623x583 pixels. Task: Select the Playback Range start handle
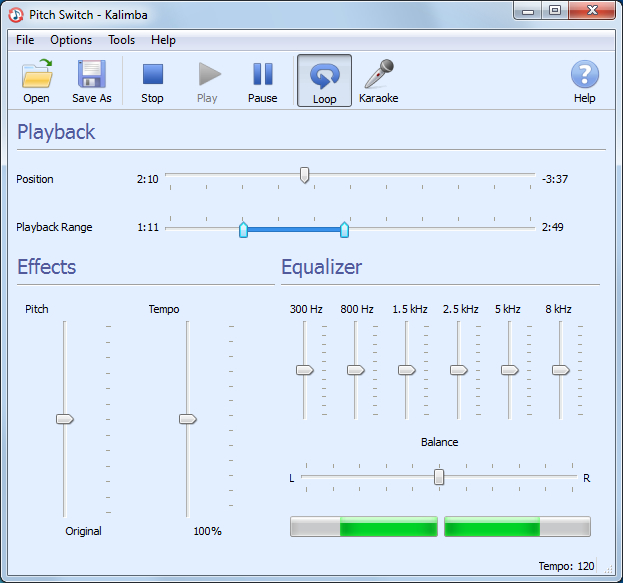point(243,230)
